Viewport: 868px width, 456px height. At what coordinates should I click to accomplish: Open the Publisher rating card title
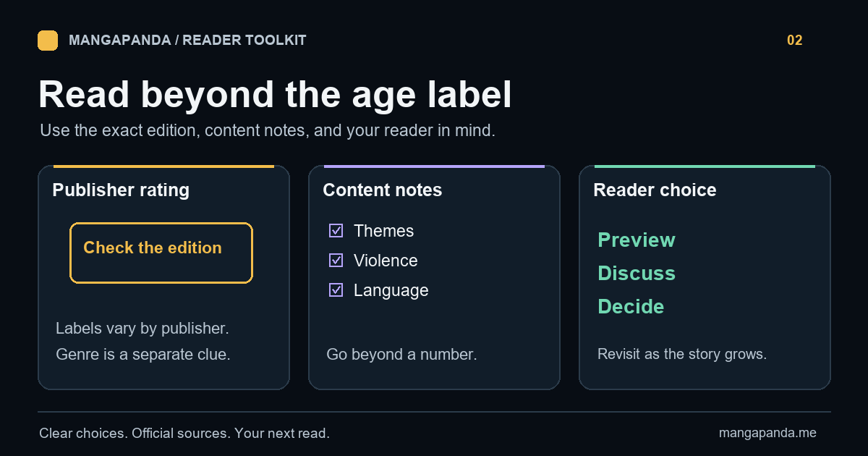[121, 190]
